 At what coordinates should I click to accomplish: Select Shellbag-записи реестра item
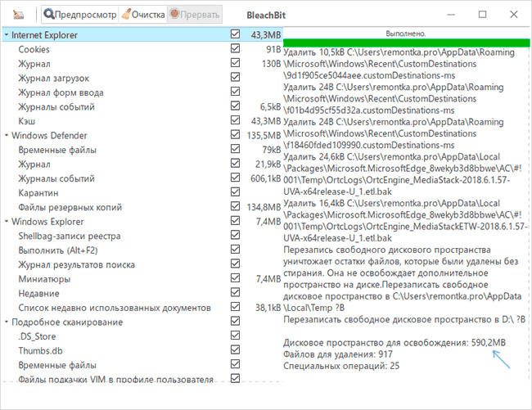pyautogui.click(x=70, y=236)
